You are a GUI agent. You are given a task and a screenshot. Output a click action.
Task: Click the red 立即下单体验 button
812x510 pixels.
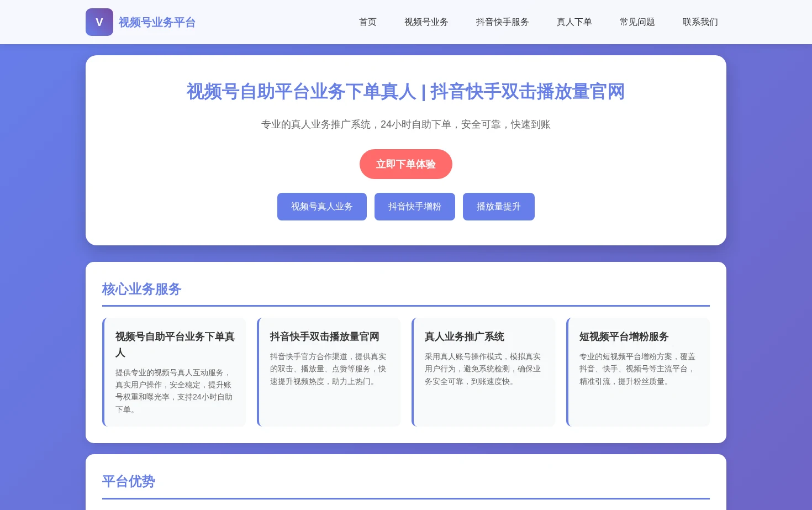[406, 164]
